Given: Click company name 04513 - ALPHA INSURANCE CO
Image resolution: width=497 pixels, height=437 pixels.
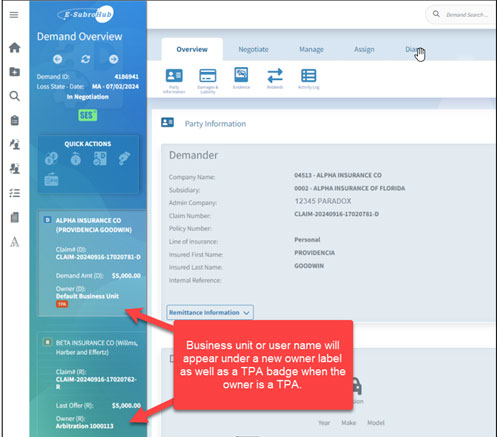Looking at the screenshot, I should click(338, 175).
